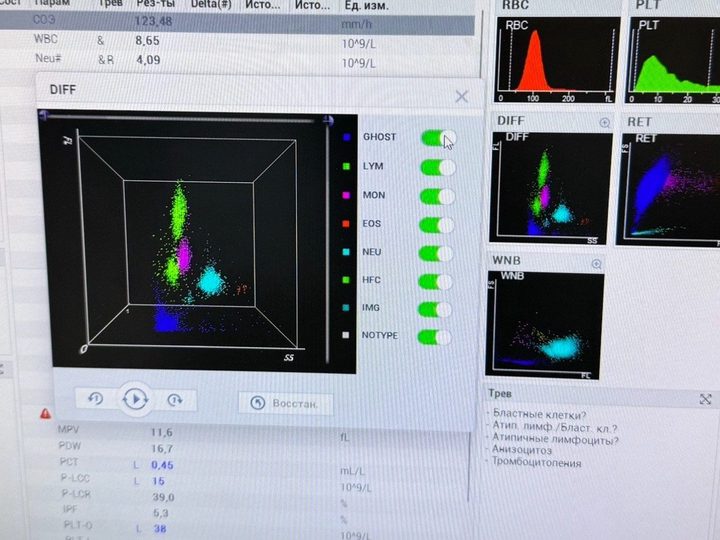Zoom the WNB scattergram magnifier icon
The height and width of the screenshot is (540, 720).
click(596, 264)
